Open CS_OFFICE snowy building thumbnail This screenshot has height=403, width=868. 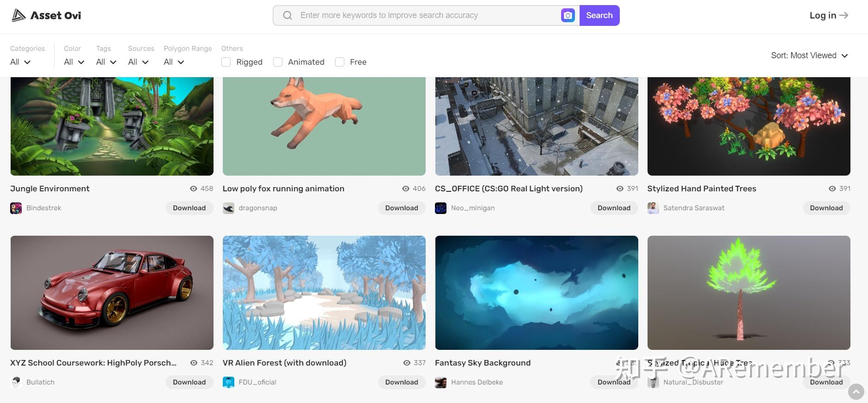pyautogui.click(x=537, y=126)
